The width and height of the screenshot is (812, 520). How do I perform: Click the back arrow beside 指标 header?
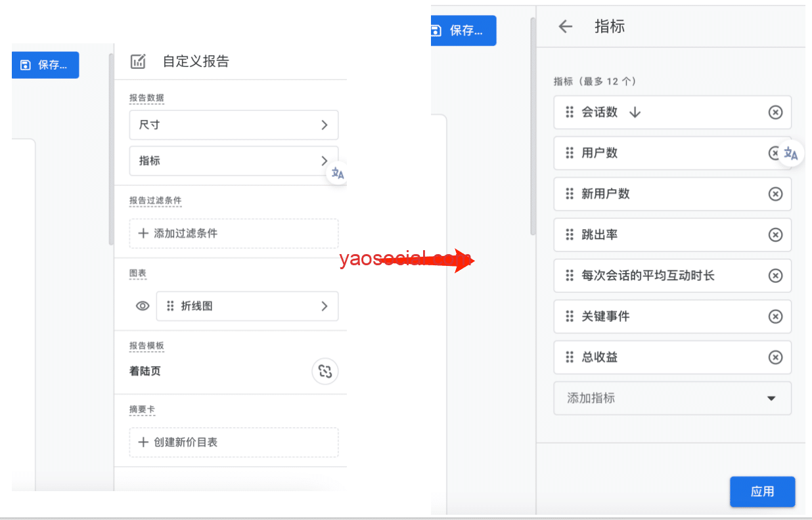(x=565, y=26)
